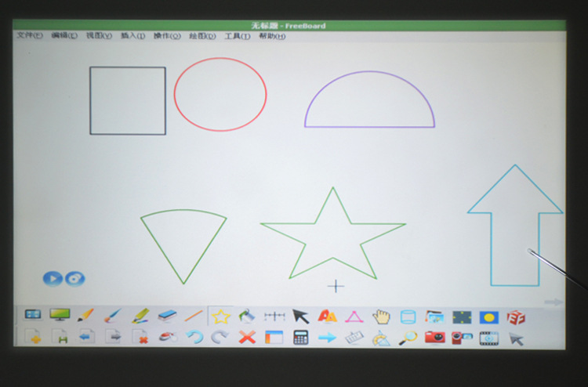Screen dimensions: 588x387
Task: Click the magnifier zoom tool
Action: pyautogui.click(x=408, y=338)
